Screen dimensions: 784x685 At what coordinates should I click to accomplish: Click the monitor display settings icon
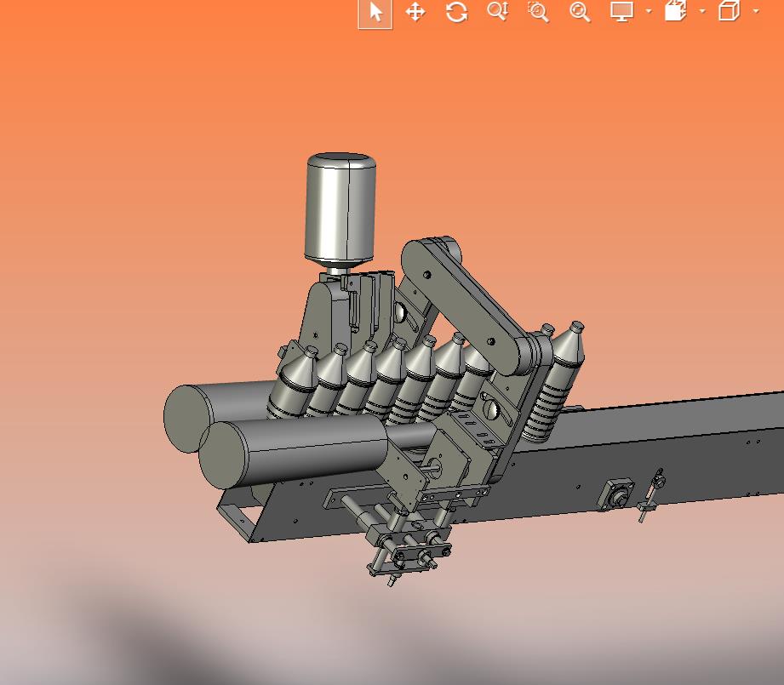tap(622, 11)
